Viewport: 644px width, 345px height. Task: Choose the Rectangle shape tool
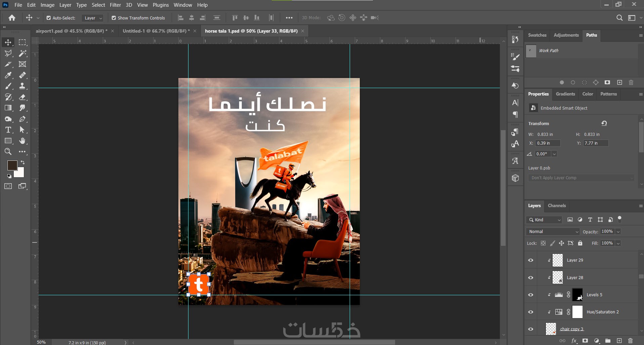pyautogui.click(x=8, y=141)
